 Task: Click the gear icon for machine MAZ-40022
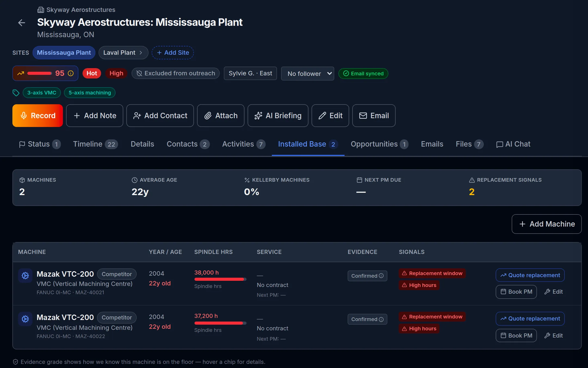pos(25,319)
